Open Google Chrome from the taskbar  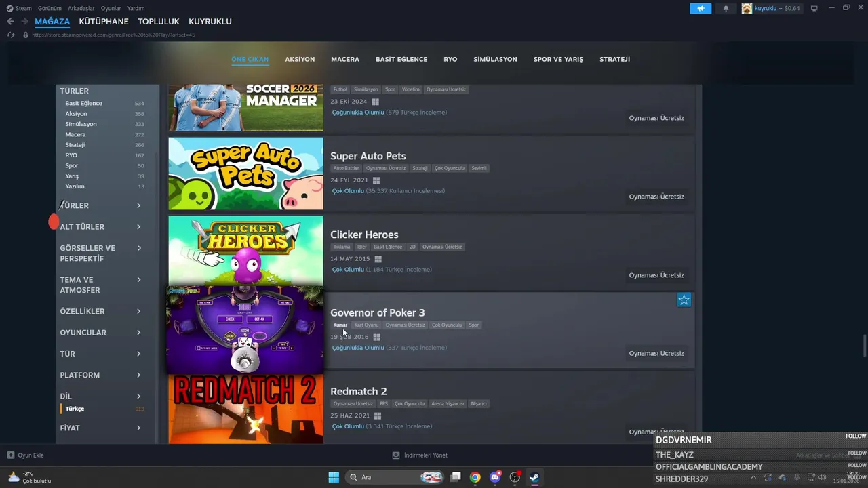click(x=475, y=477)
